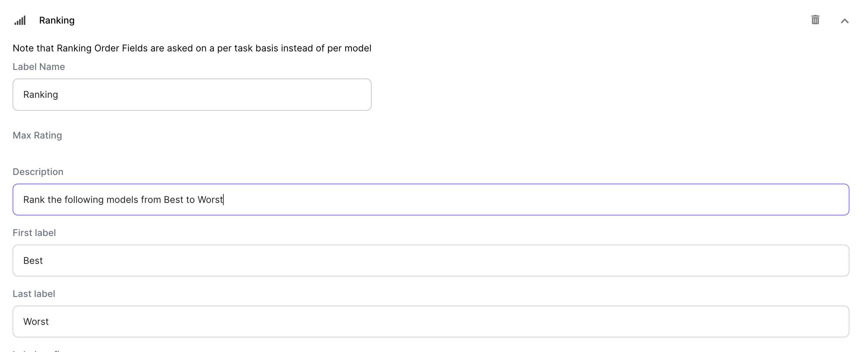Click the note about Ranking Order Fields
The height and width of the screenshot is (352, 868).
coord(192,48)
